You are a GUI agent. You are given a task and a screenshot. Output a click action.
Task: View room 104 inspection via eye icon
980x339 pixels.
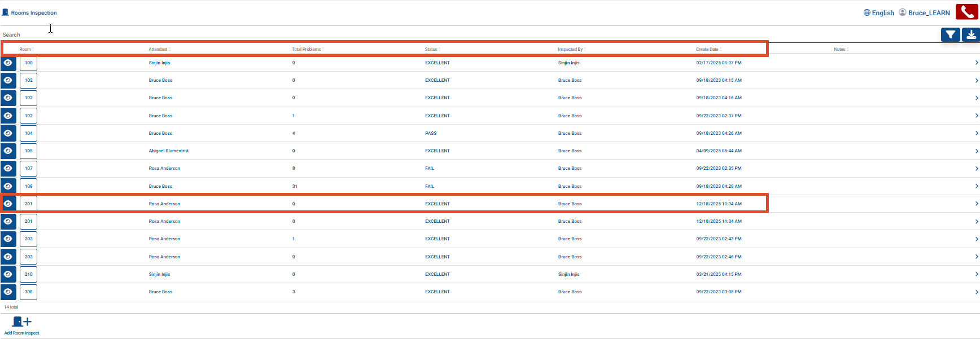pyautogui.click(x=8, y=133)
